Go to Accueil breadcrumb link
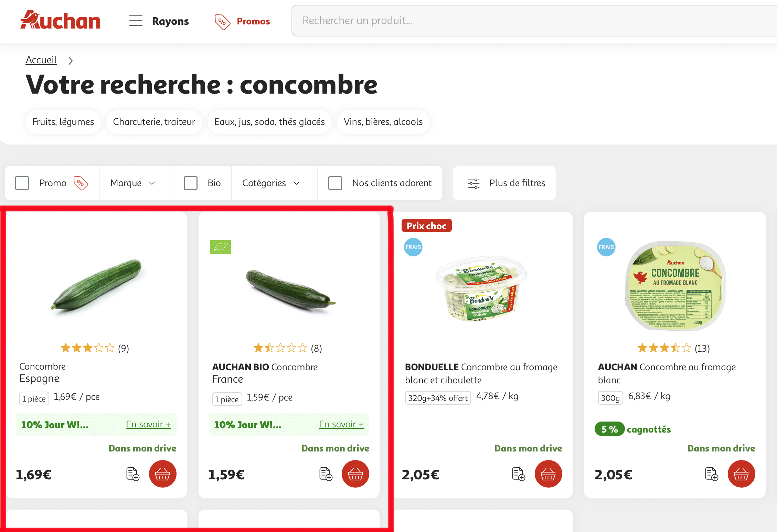The width and height of the screenshot is (777, 532). (x=41, y=60)
